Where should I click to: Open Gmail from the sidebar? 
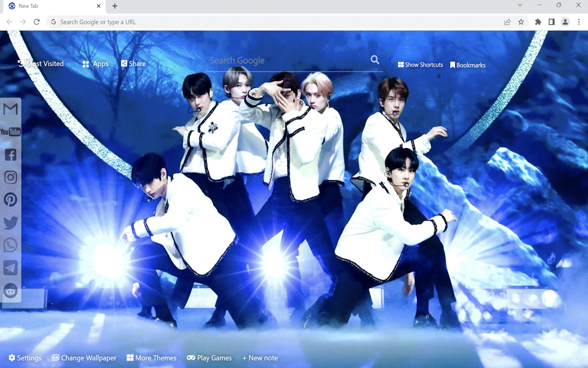pyautogui.click(x=10, y=109)
